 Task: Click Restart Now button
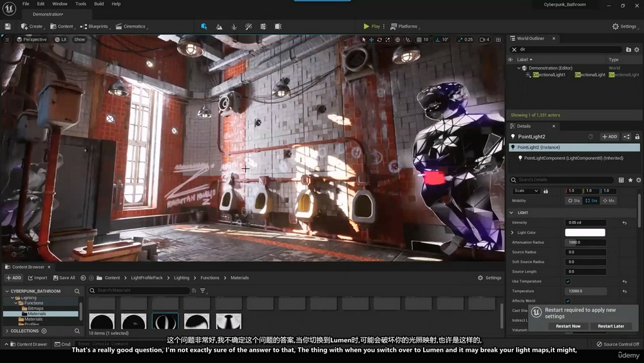pyautogui.click(x=568, y=326)
